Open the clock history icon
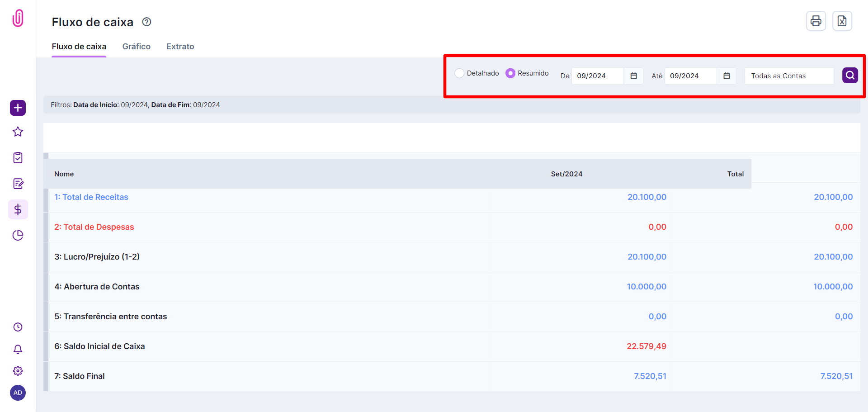The width and height of the screenshot is (868, 412). pyautogui.click(x=18, y=327)
